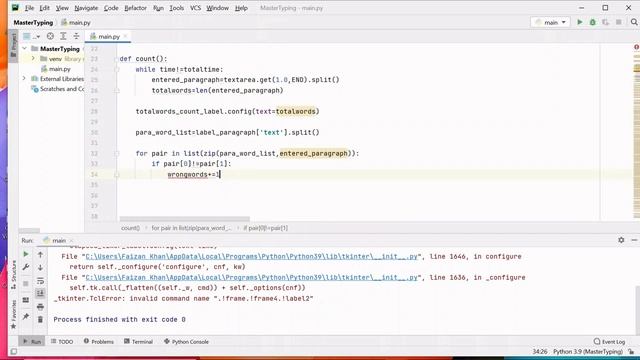This screenshot has width=640, height=360.
Task: Open Terminal tool window
Action: click(138, 342)
